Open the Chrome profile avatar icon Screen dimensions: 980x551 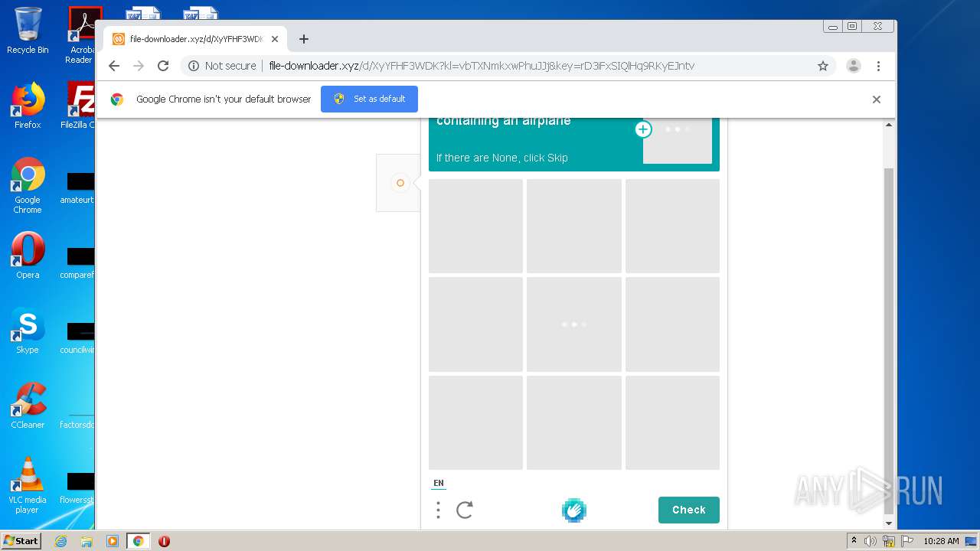coord(853,66)
